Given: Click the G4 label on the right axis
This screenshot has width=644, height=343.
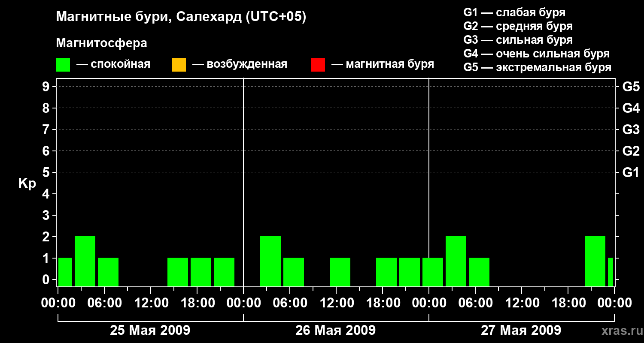Looking at the screenshot, I should click(x=631, y=108).
